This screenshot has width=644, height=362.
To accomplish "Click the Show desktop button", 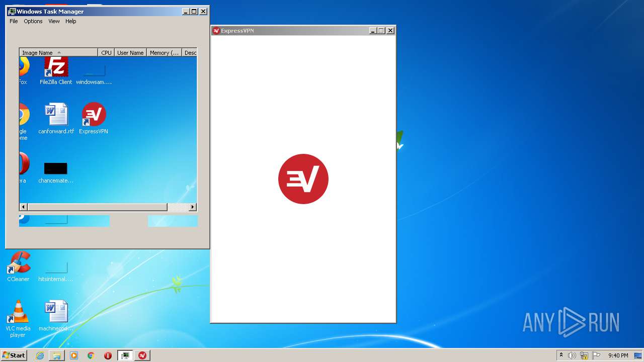I will coord(639,355).
